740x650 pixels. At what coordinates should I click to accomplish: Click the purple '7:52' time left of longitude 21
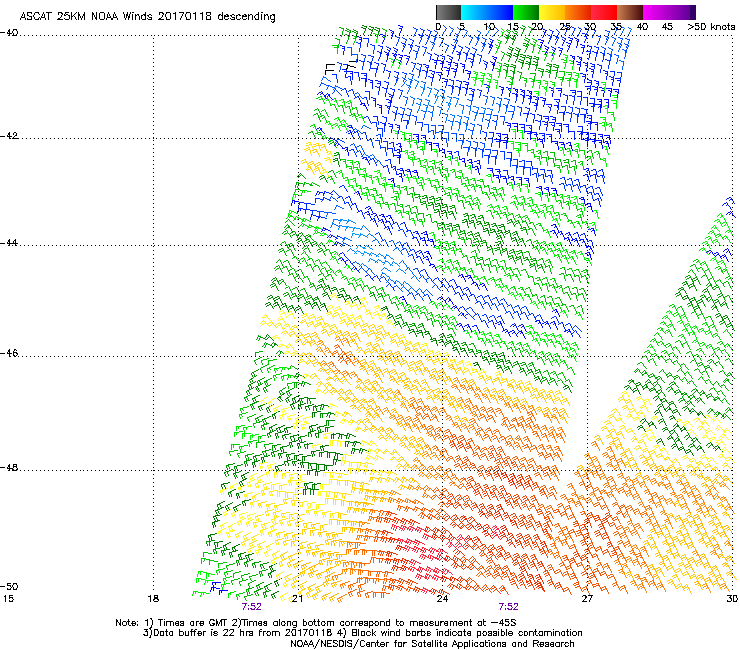(x=252, y=607)
